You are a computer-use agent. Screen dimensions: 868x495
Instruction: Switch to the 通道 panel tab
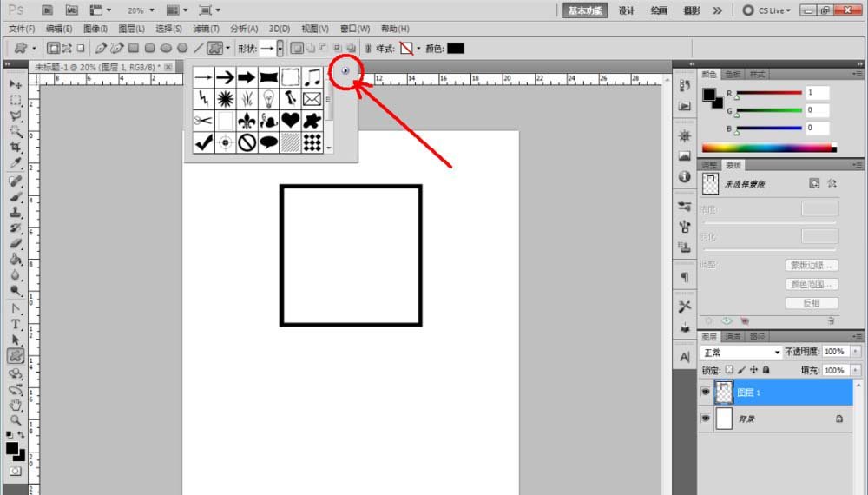(x=733, y=337)
